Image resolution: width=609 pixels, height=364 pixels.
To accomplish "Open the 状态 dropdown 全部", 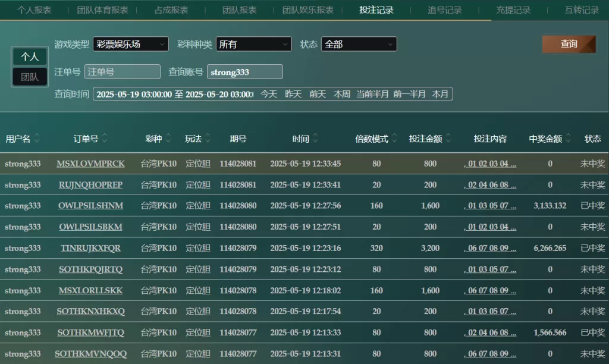I will pos(359,44).
